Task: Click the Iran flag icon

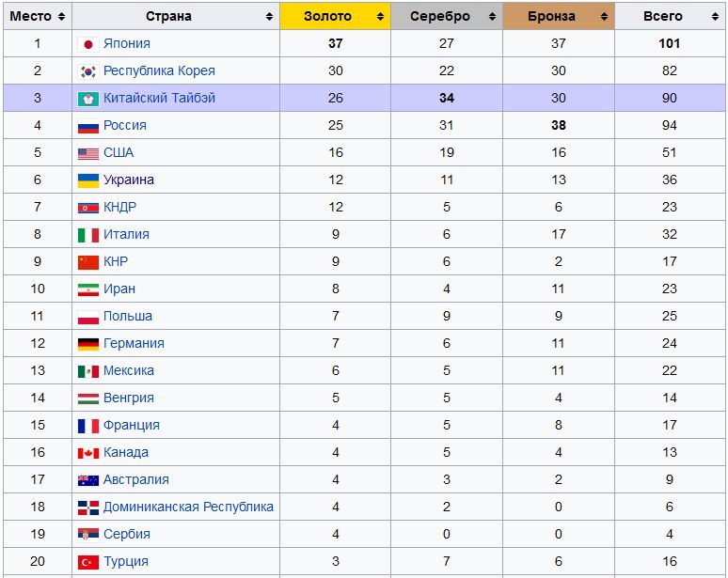Action: (88, 289)
